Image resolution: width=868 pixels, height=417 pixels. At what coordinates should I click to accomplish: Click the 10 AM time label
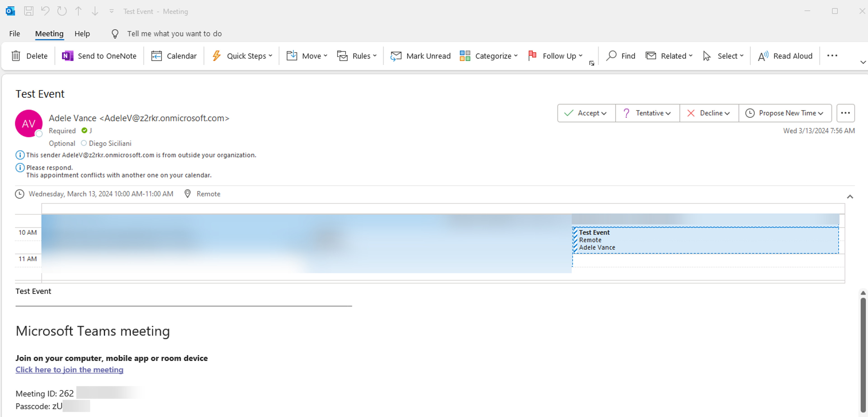(x=28, y=233)
